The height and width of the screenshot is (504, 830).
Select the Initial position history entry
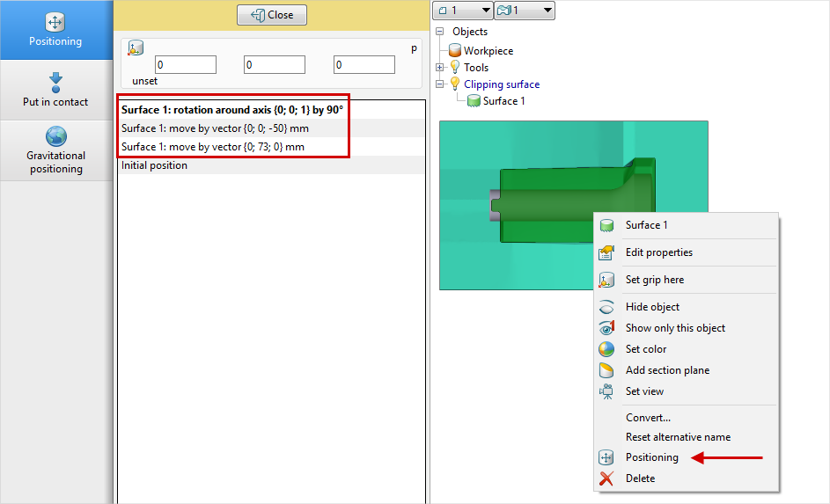click(154, 165)
